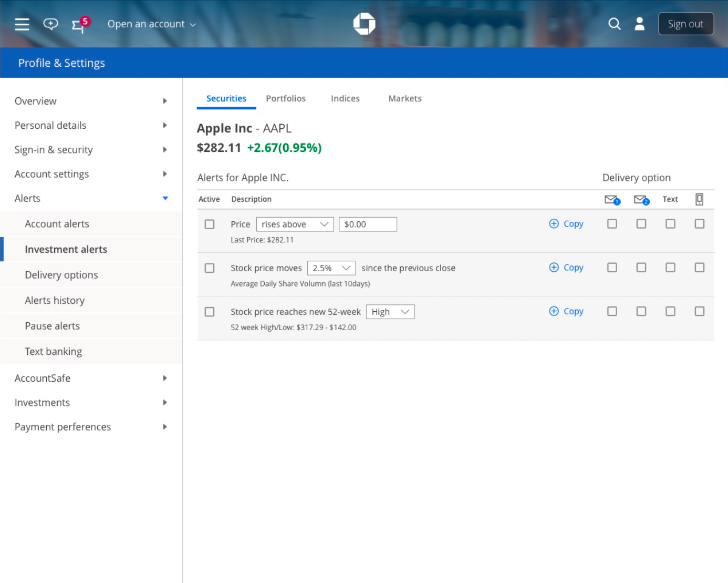Viewport: 728px width, 583px height.
Task: Open the hamburger main menu
Action: point(22,24)
